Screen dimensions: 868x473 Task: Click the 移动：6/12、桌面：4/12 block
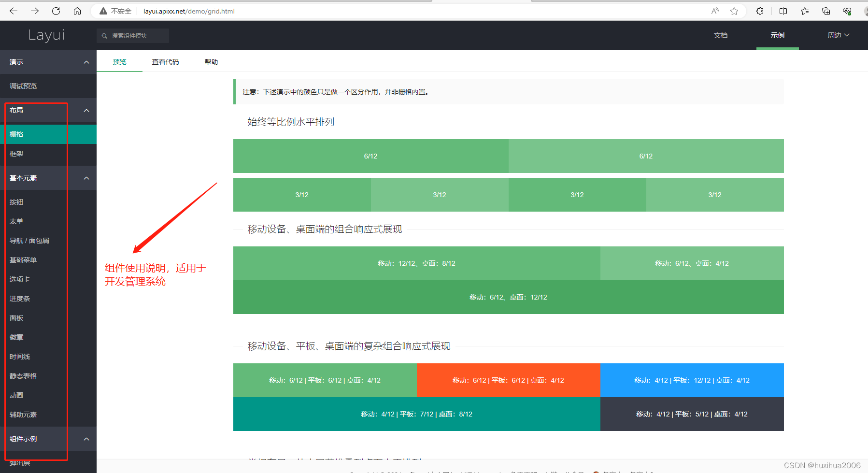pyautogui.click(x=692, y=263)
